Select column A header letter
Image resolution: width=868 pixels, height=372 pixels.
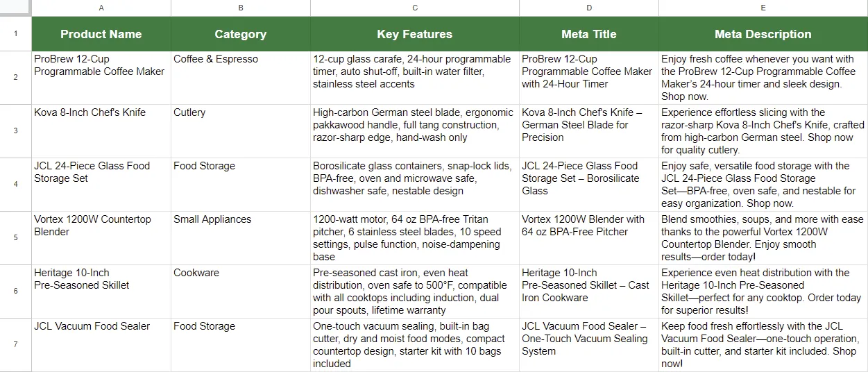point(101,8)
